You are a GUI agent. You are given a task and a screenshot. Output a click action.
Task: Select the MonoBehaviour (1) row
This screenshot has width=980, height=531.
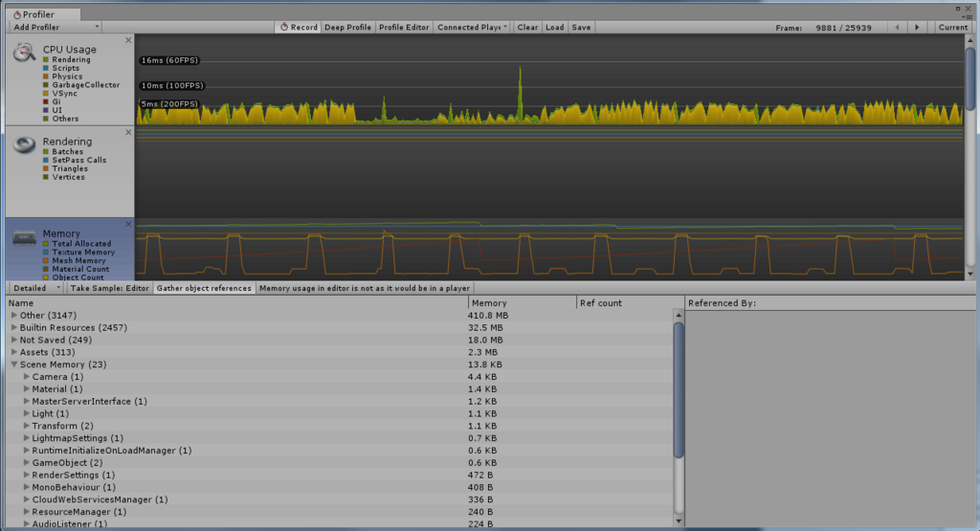341,487
